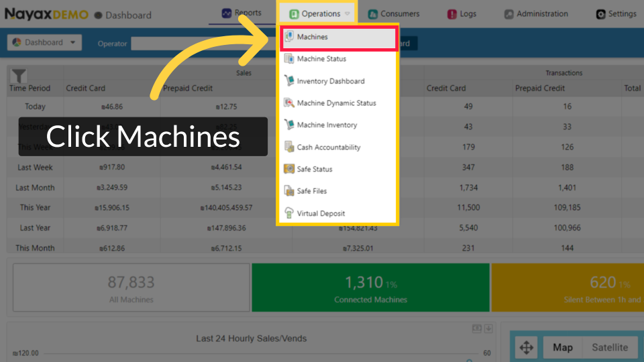Screen dimensions: 644x362
Task: Click the Safe Status icon
Action: (x=289, y=170)
